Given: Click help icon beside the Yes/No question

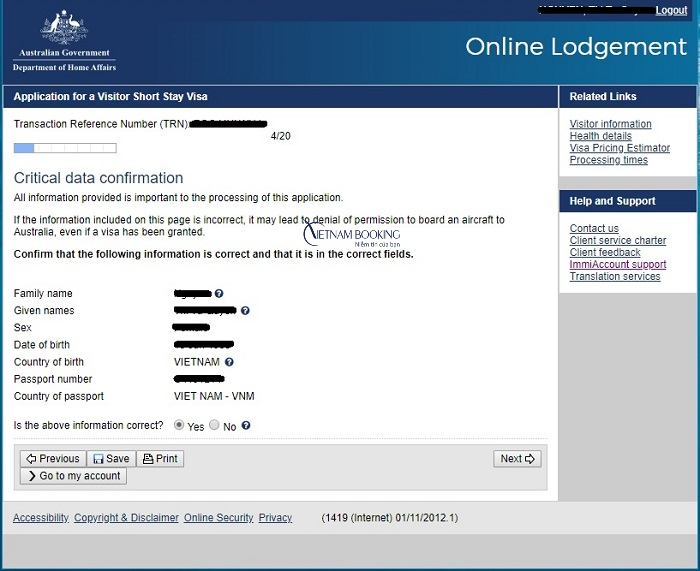Looking at the screenshot, I should pyautogui.click(x=246, y=426).
